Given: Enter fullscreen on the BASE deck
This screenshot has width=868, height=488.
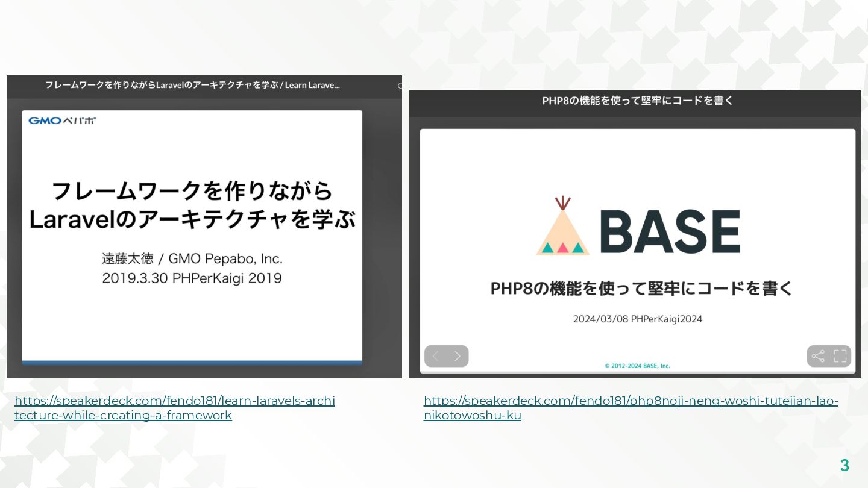Looking at the screenshot, I should tap(840, 356).
